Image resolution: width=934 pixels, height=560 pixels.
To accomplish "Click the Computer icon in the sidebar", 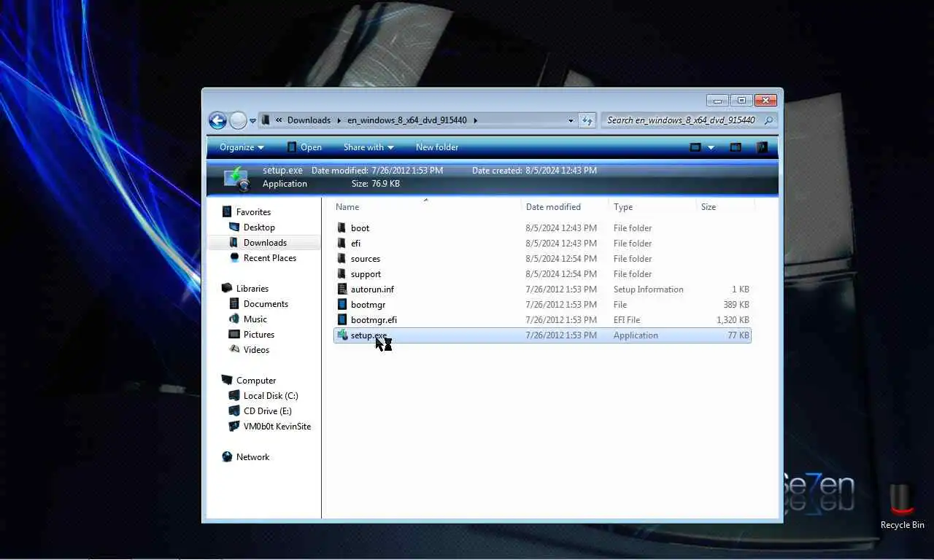I will pos(227,380).
